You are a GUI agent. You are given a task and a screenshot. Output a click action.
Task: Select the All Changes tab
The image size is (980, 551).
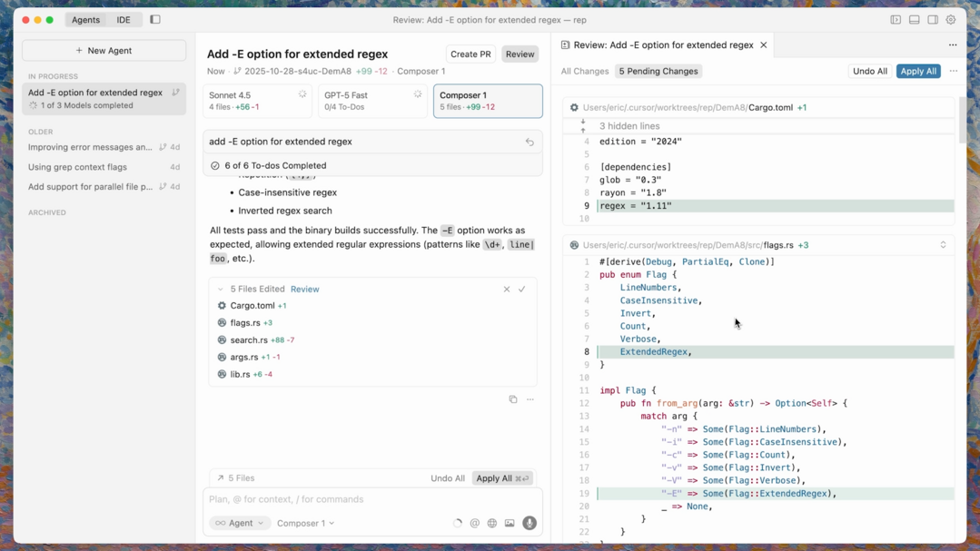[x=585, y=71]
